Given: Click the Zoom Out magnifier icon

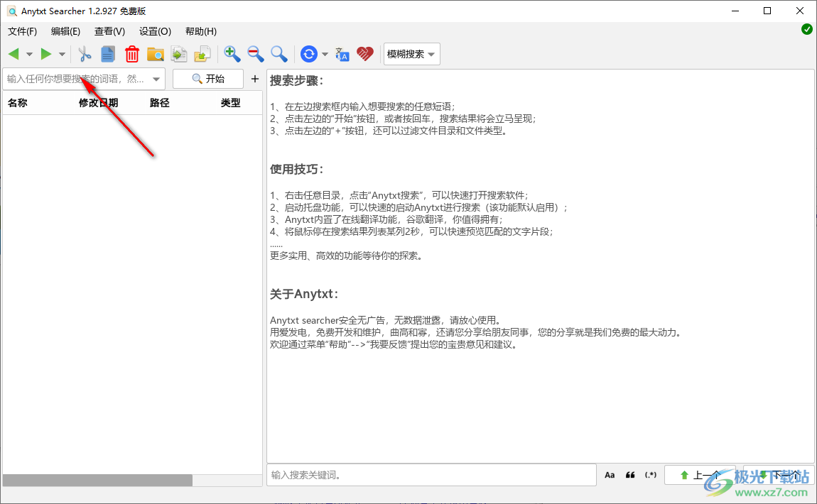Looking at the screenshot, I should [x=255, y=54].
